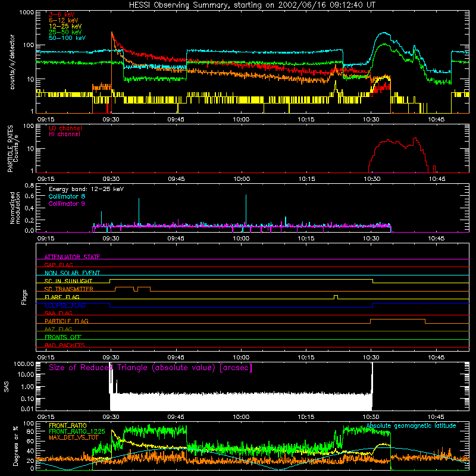The height and width of the screenshot is (476, 476).
Task: Click the 0.8 value on the modulation axis
Action: (x=29, y=185)
